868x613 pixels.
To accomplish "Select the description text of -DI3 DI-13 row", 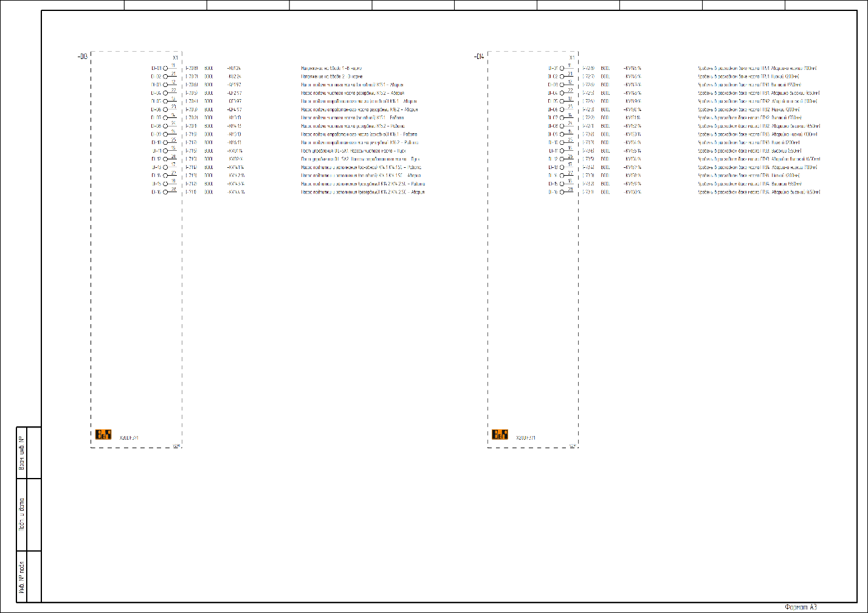I will [362, 167].
